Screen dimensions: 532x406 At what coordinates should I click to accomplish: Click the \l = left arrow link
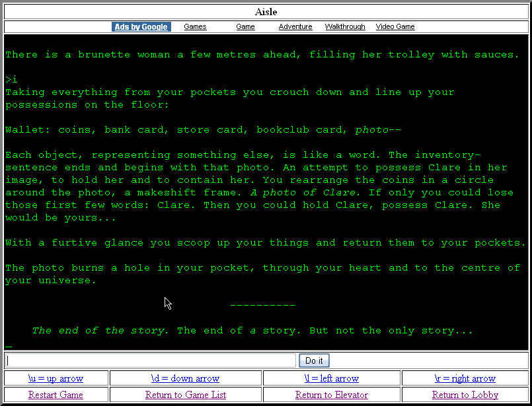331,378
